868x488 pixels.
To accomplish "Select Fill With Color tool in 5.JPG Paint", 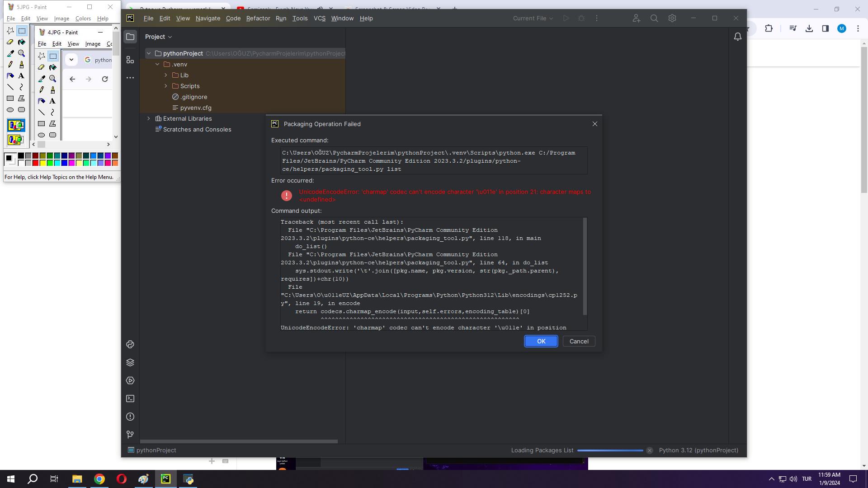I will point(21,42).
